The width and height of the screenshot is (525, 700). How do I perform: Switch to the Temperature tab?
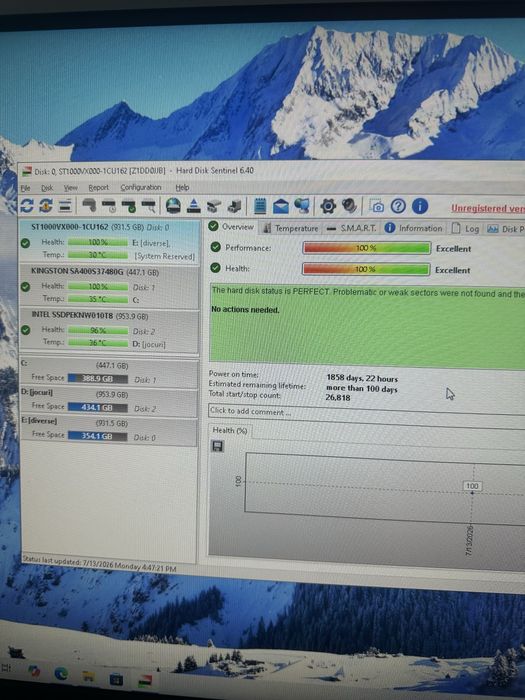point(291,228)
